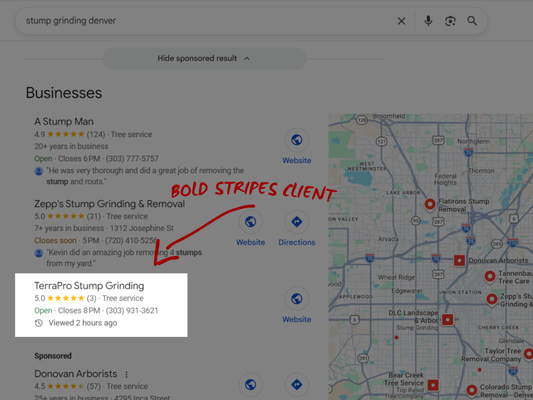Get directions to Donovan Arborists icon

point(297,385)
